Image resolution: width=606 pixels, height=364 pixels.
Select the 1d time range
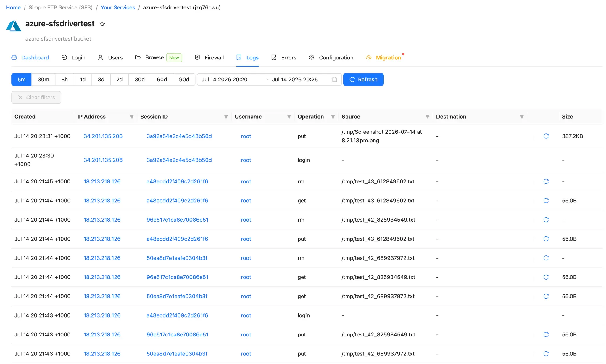pos(83,80)
